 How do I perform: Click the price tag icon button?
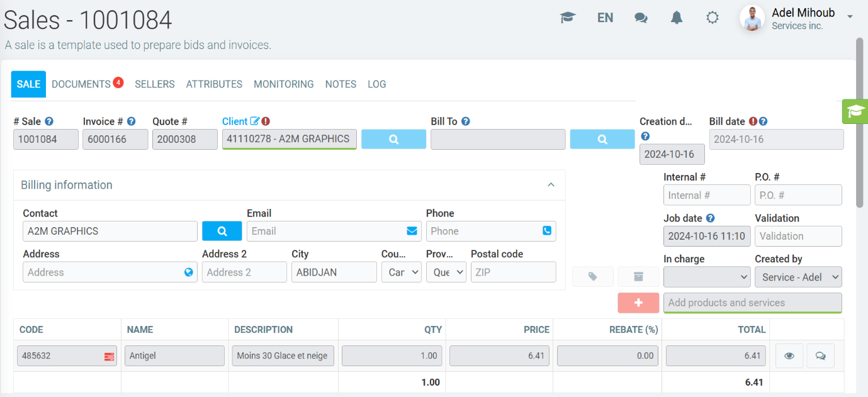click(x=592, y=277)
